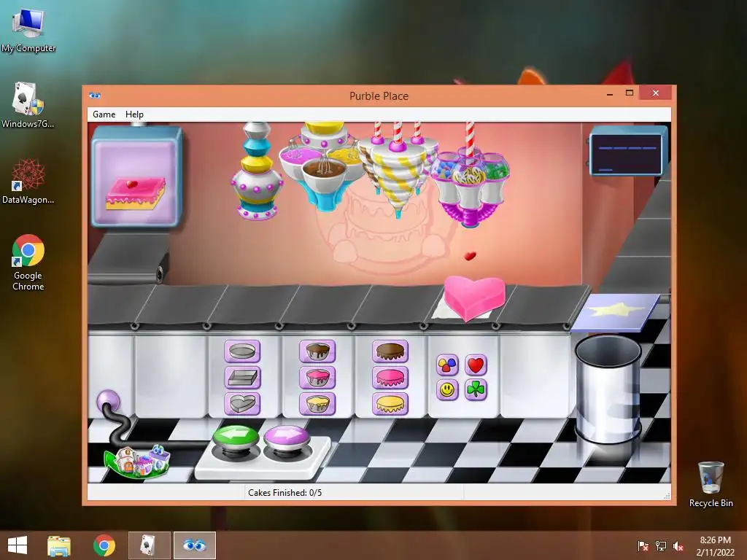Maximize the Purble Place window
Image resolution: width=747 pixels, height=560 pixels.
[630, 93]
